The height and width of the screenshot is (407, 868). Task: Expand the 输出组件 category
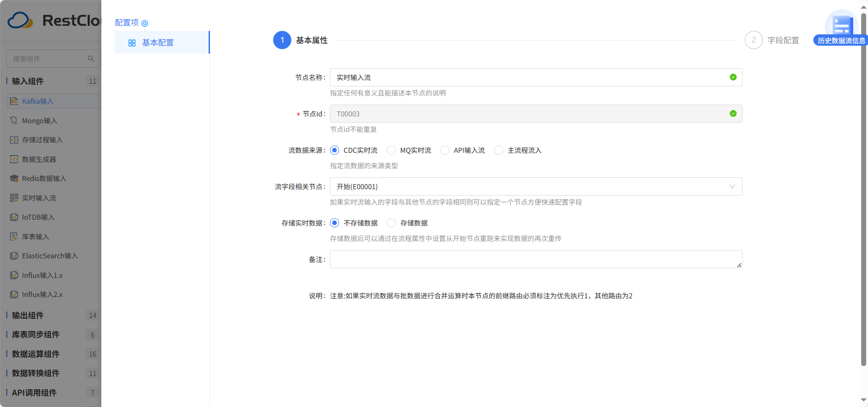(28, 315)
